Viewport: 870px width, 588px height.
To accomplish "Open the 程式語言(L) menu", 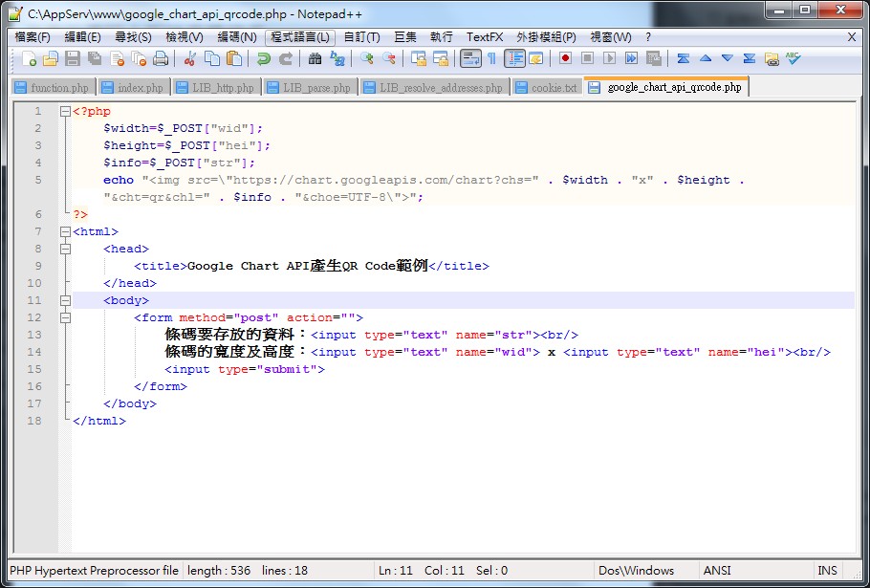I will [299, 37].
